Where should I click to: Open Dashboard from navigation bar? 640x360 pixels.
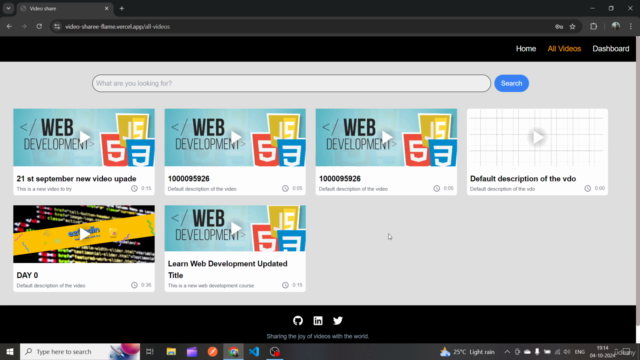coord(611,49)
